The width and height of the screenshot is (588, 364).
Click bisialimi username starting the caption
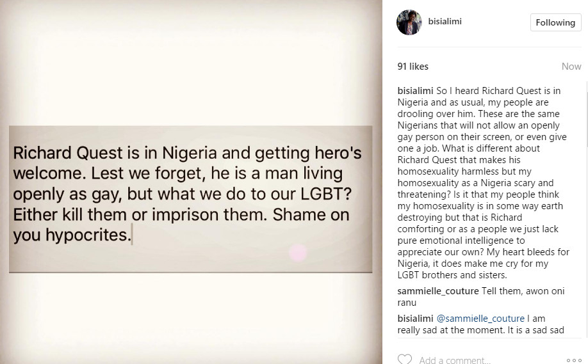tap(415, 91)
